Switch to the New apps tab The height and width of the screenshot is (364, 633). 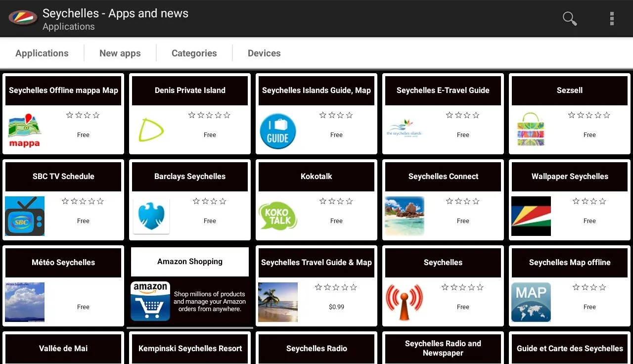pos(120,53)
